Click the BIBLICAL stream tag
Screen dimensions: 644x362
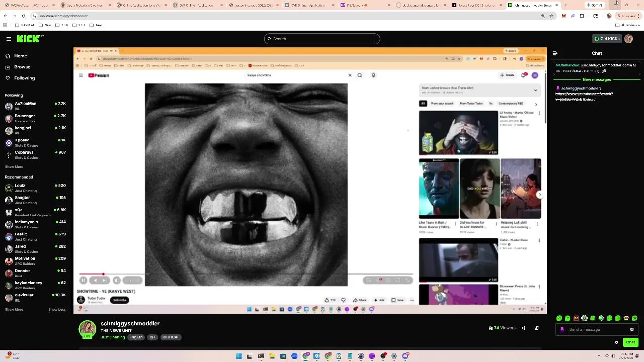coord(171,337)
